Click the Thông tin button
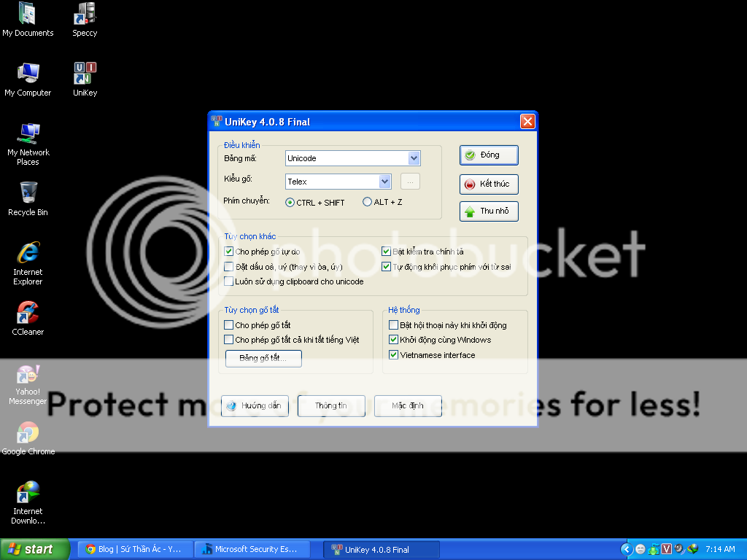 (x=331, y=405)
